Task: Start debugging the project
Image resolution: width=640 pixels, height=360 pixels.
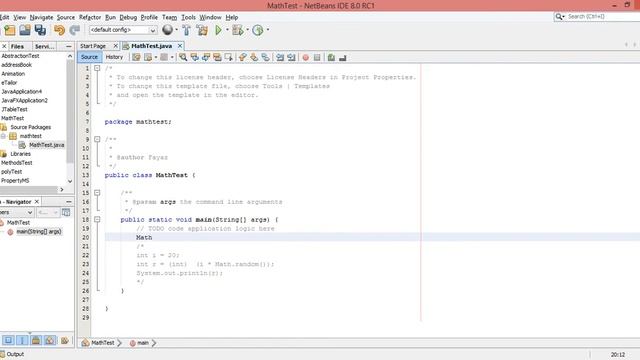Action: pyautogui.click(x=237, y=30)
